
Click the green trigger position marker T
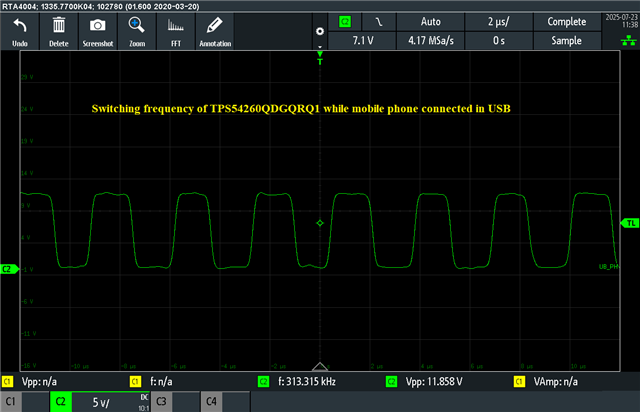click(320, 59)
